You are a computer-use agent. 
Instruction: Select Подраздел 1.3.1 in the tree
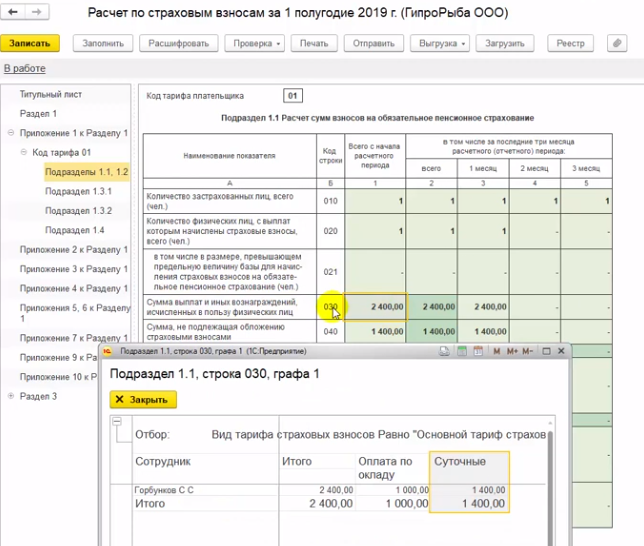click(78, 191)
